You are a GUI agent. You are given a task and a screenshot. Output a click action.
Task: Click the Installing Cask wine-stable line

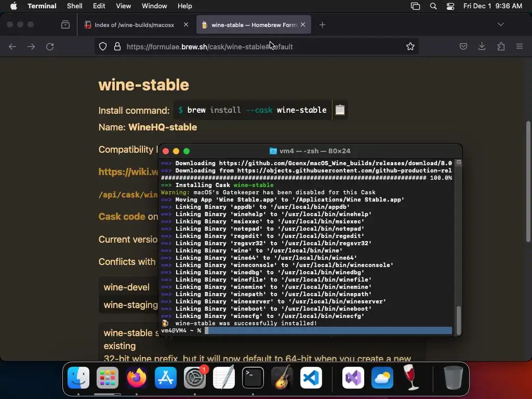pos(217,185)
